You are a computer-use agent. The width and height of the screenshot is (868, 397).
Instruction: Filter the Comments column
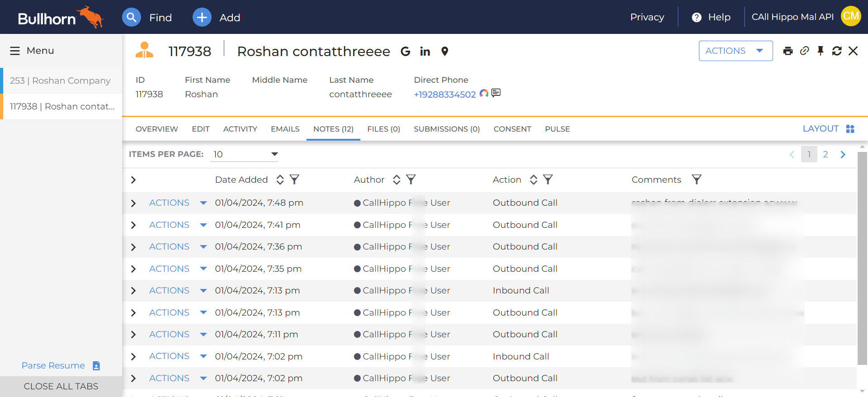click(x=697, y=180)
